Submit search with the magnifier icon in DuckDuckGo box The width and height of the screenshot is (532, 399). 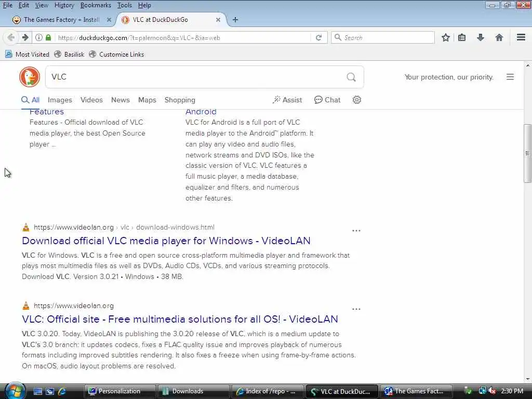351,77
